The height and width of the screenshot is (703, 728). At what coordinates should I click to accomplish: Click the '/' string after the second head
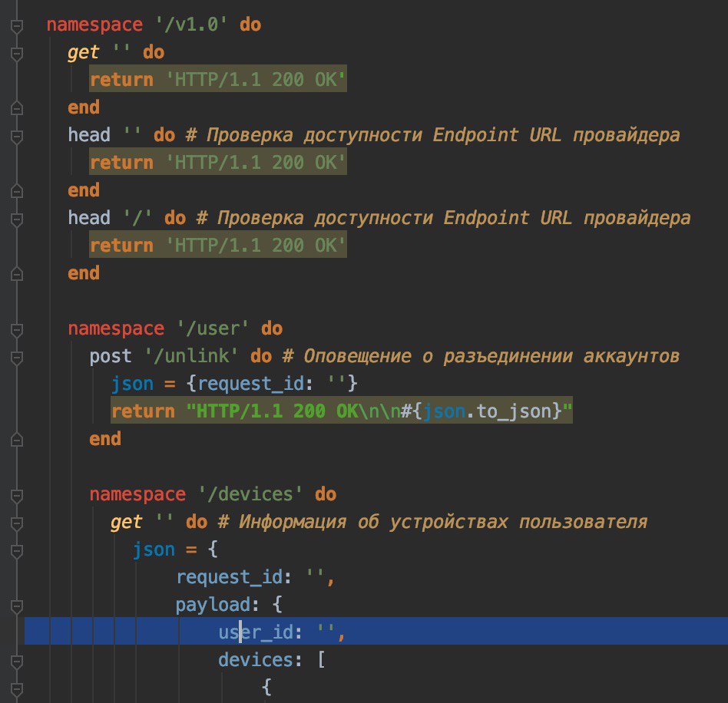(x=137, y=218)
